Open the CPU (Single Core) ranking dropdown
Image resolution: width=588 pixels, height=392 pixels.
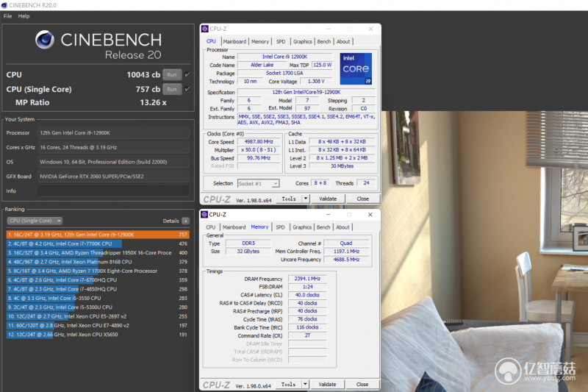click(x=35, y=221)
